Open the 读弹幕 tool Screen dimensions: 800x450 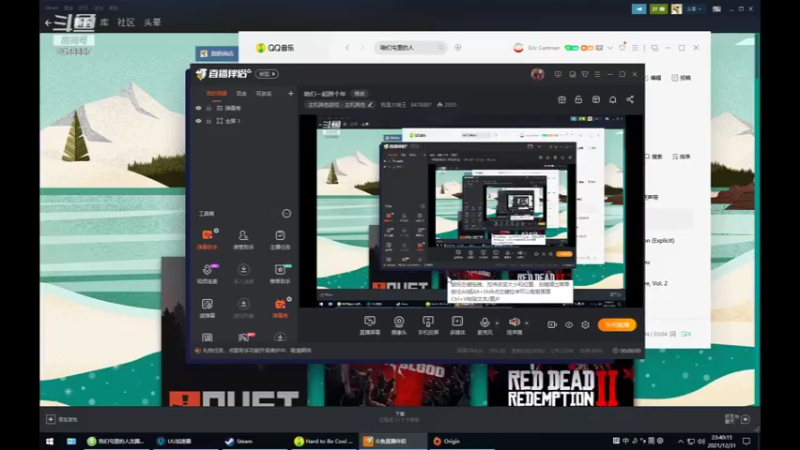pos(207,308)
